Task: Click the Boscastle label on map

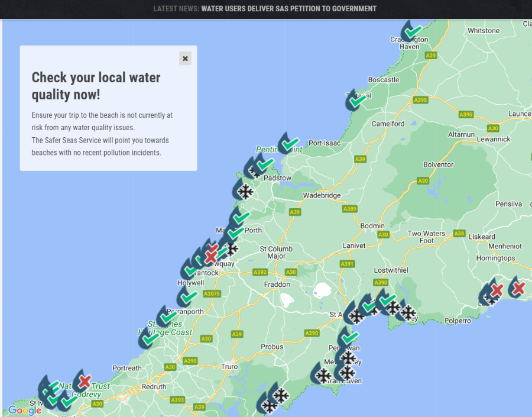Action: point(384,80)
